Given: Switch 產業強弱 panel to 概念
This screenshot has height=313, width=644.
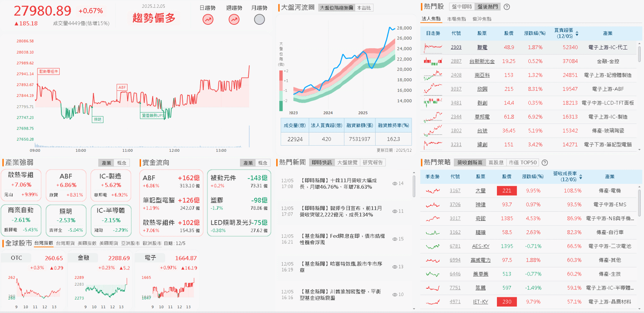Looking at the screenshot, I should [121, 163].
